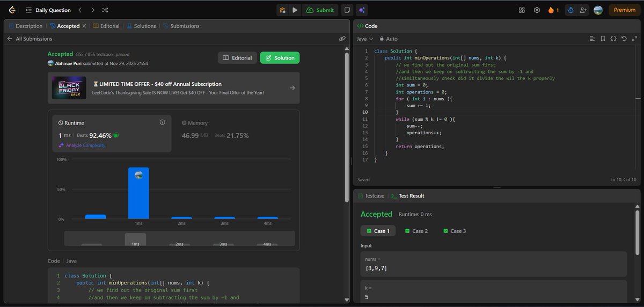Image resolution: width=644 pixels, height=307 pixels.
Task: Close the Accepted tab
Action: (x=84, y=26)
